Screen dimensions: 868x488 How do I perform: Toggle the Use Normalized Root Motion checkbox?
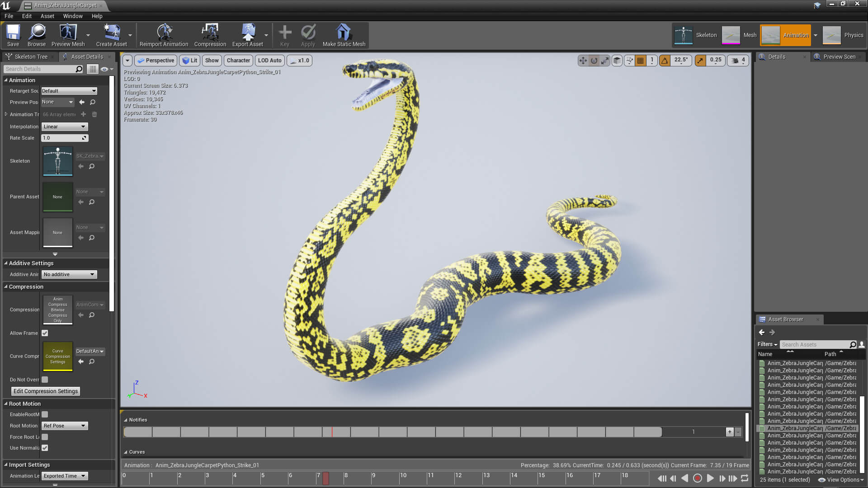click(x=45, y=448)
